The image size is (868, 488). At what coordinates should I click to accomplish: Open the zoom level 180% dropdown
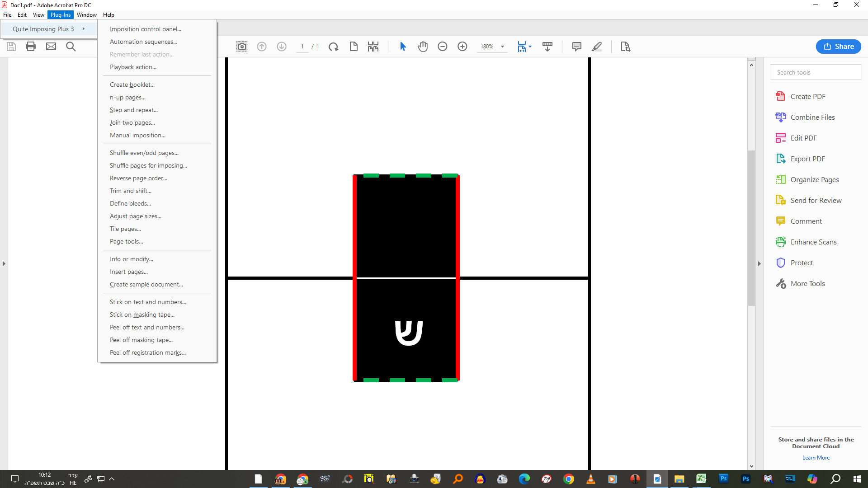(502, 47)
